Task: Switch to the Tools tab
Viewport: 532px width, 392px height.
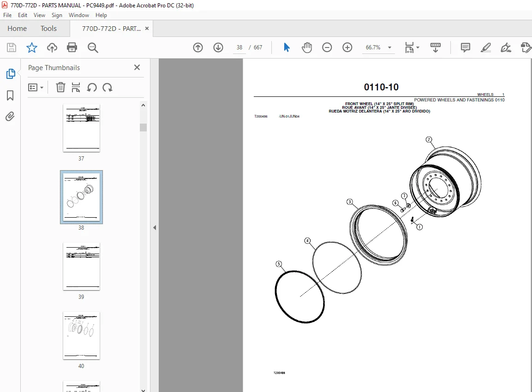Action: [x=48, y=29]
